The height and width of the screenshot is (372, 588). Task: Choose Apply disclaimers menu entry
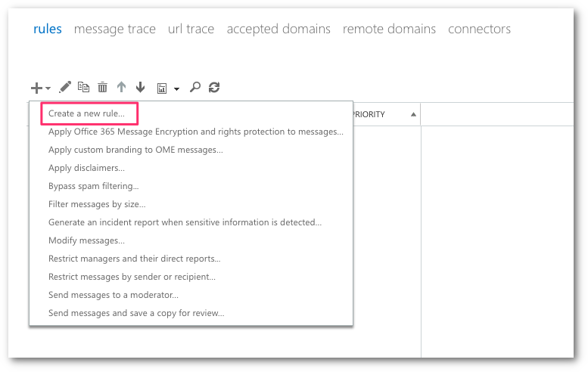click(x=86, y=168)
